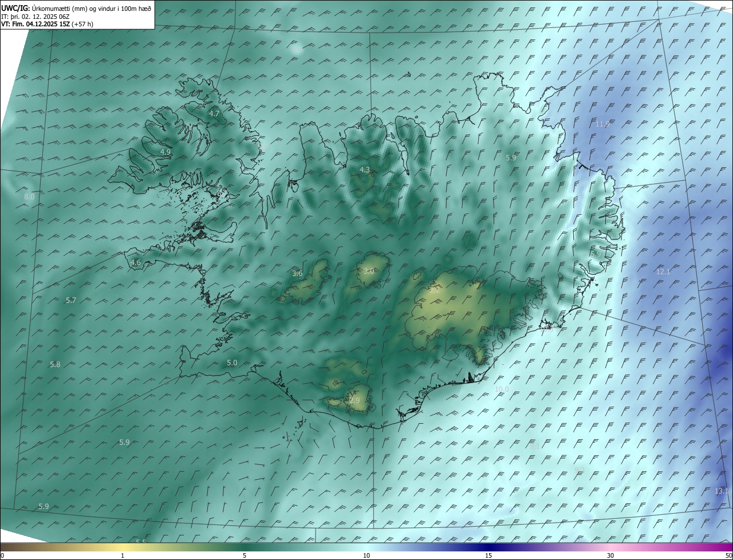This screenshot has width=733, height=560.
Task: Click the initialization time line "IT: þri. 02. 12. 2025 06Z"
Action: [x=35, y=17]
